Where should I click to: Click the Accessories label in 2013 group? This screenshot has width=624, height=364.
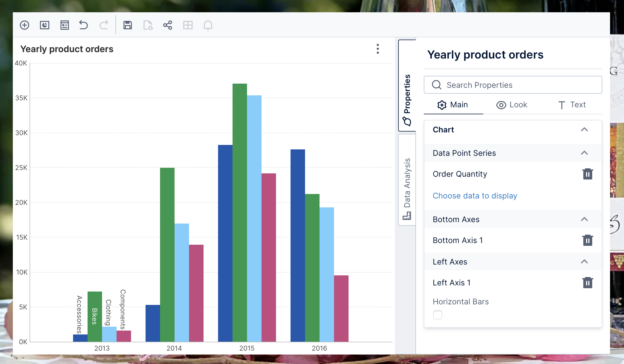[79, 314]
